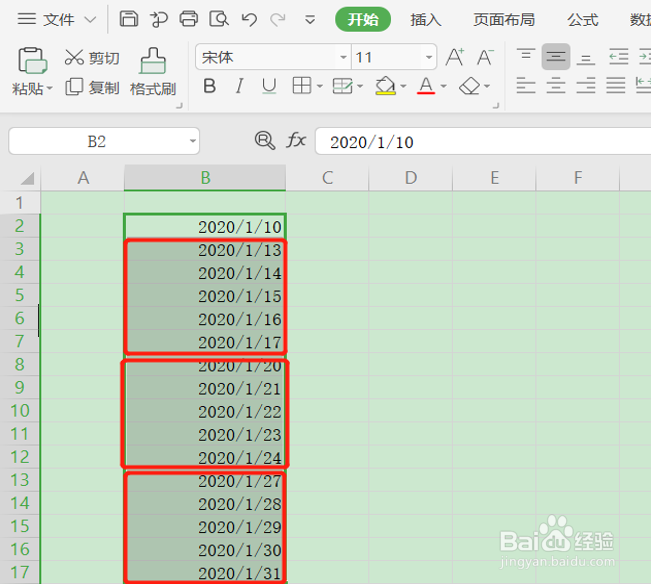
Task: Expand the fill color dropdown arrow
Action: (403, 86)
